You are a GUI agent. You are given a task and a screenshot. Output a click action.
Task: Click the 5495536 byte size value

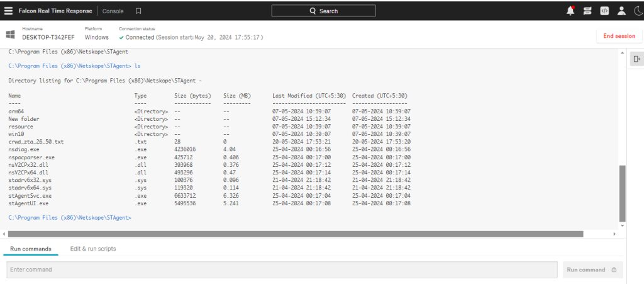tap(185, 203)
